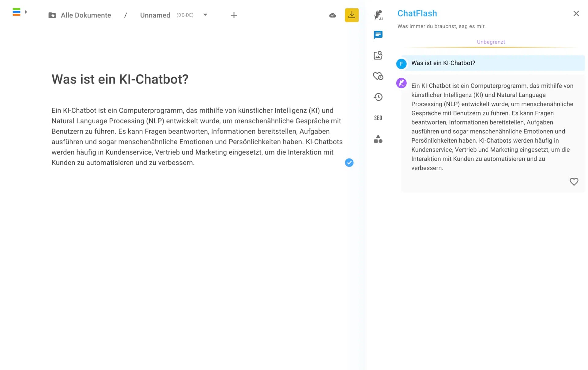The image size is (588, 370).
Task: Expand the sidebar with the small arrow
Action: (26, 12)
